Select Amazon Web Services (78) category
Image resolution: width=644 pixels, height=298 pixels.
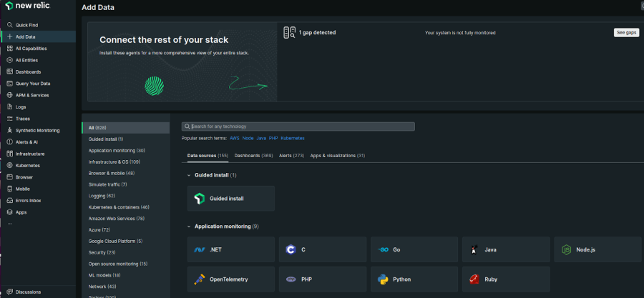(x=126, y=219)
